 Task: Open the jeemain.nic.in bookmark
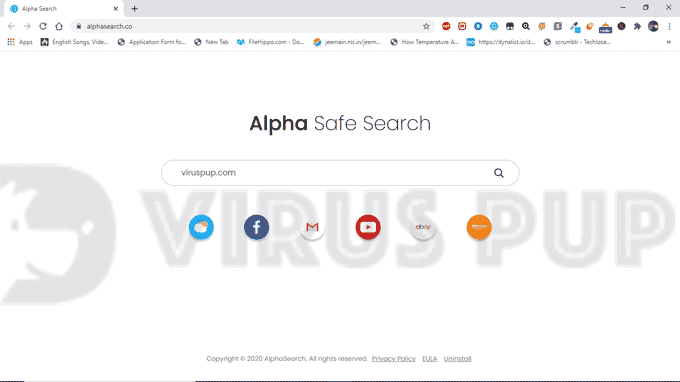point(347,42)
